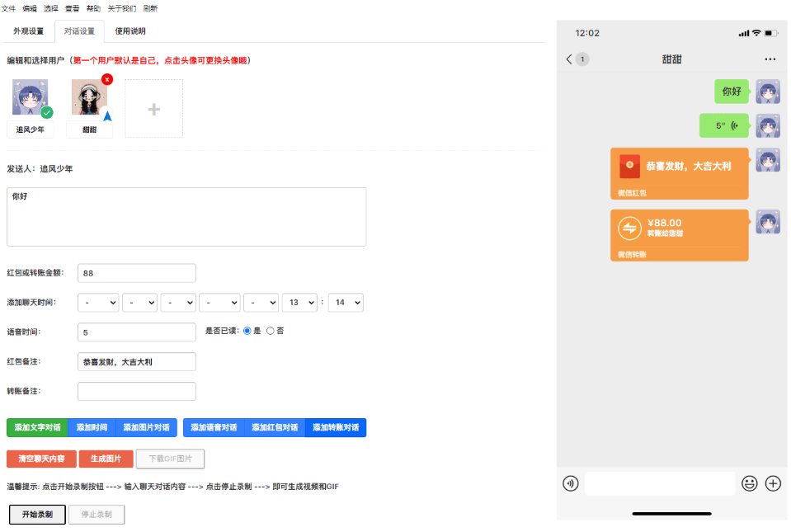Click the 添加文字对话 button

[37, 427]
